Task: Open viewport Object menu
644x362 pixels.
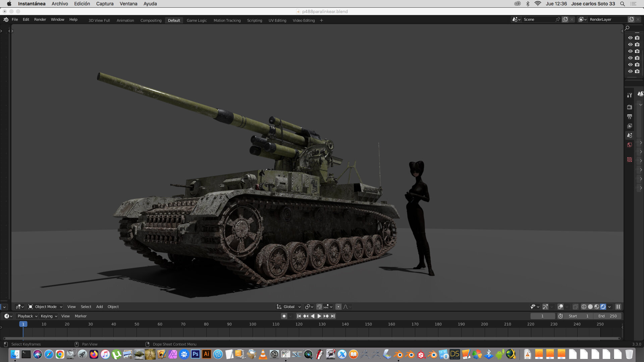Action: point(113,307)
